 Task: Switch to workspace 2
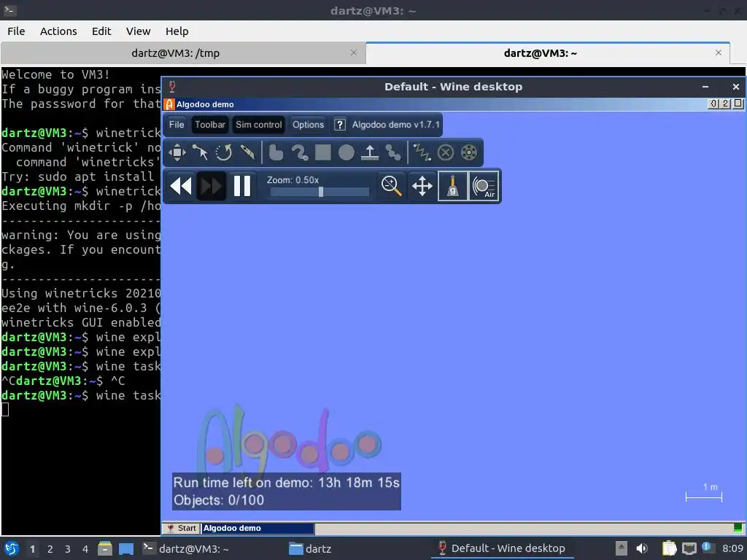50,549
